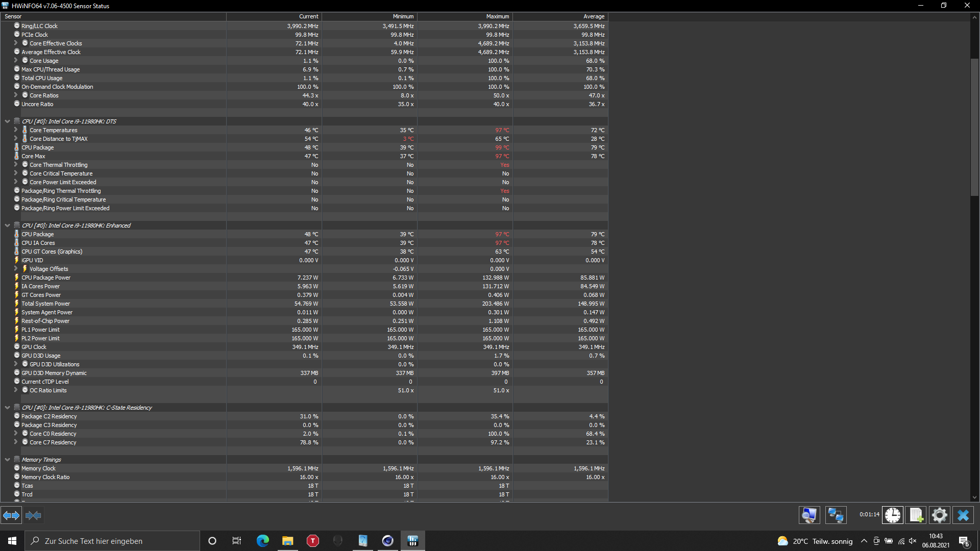Expand the Core Temperatures row
980x551 pixels.
pos(16,130)
